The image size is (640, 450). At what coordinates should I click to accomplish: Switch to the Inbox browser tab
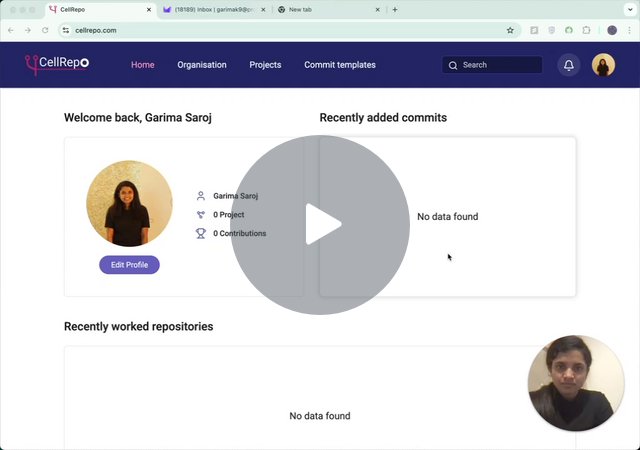pyautogui.click(x=214, y=9)
